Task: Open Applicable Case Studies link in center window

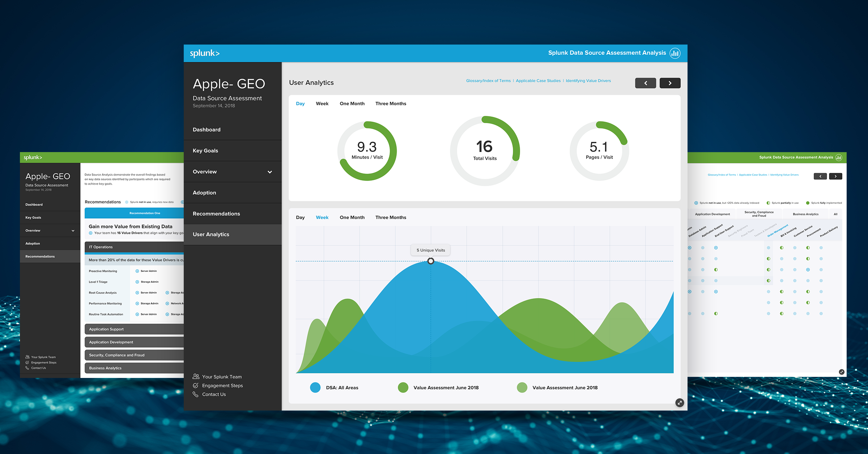Action: [x=538, y=81]
